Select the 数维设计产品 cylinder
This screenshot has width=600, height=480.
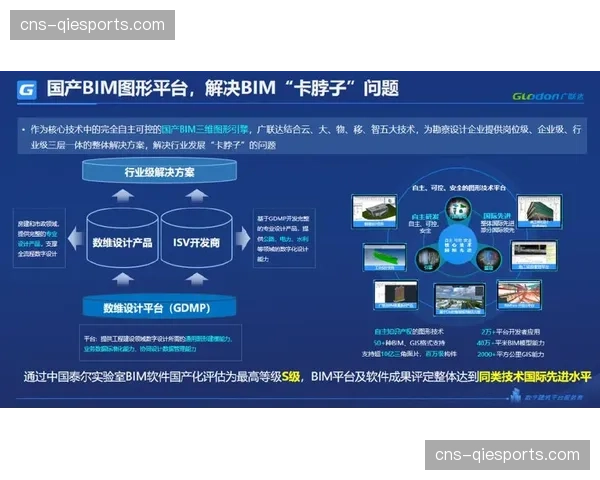click(x=122, y=238)
